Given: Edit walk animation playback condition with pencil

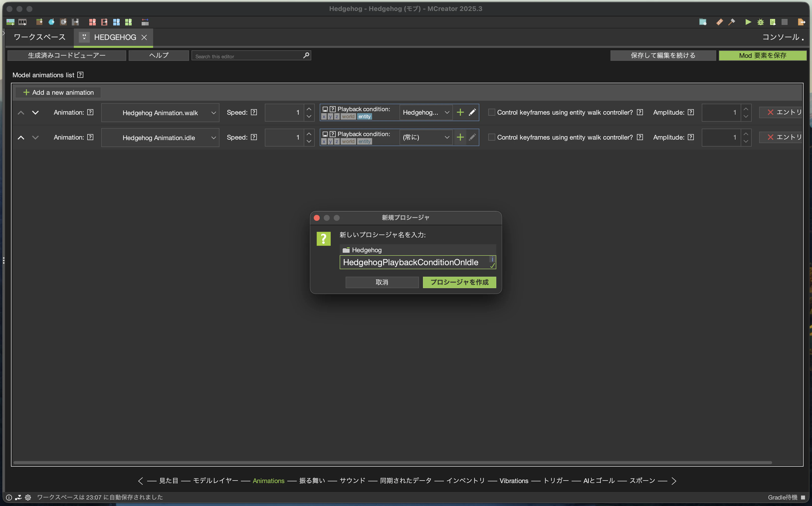Looking at the screenshot, I should pos(472,112).
